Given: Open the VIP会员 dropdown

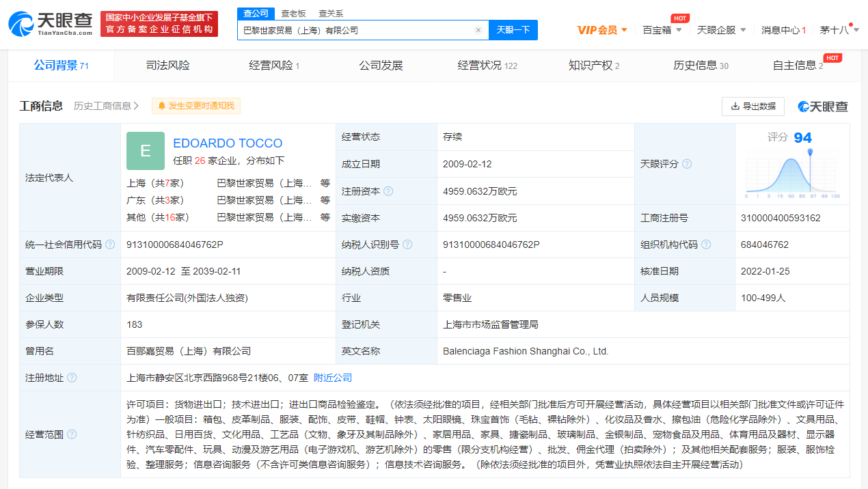Looking at the screenshot, I should click(602, 30).
